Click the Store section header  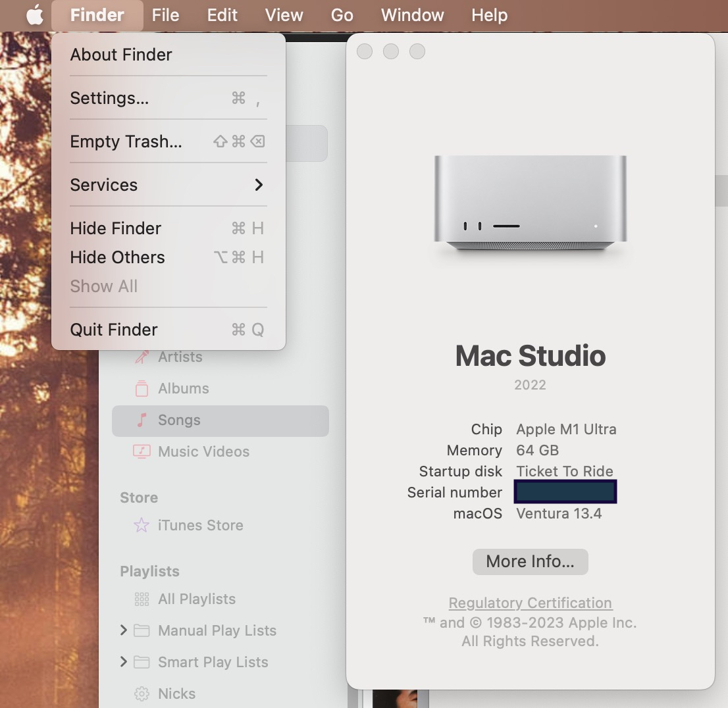[139, 497]
